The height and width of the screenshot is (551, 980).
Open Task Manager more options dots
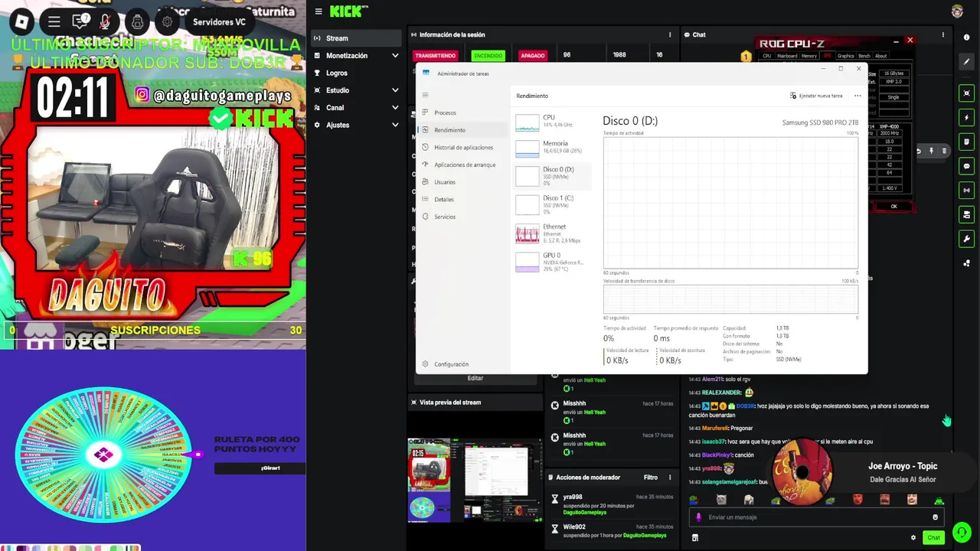pos(857,96)
